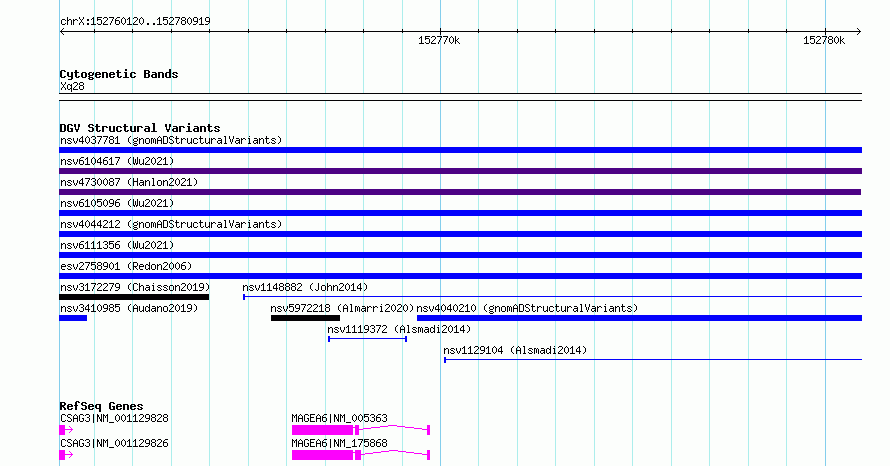
Task: Click the black bar under nsv3172279
Action: tap(134, 297)
